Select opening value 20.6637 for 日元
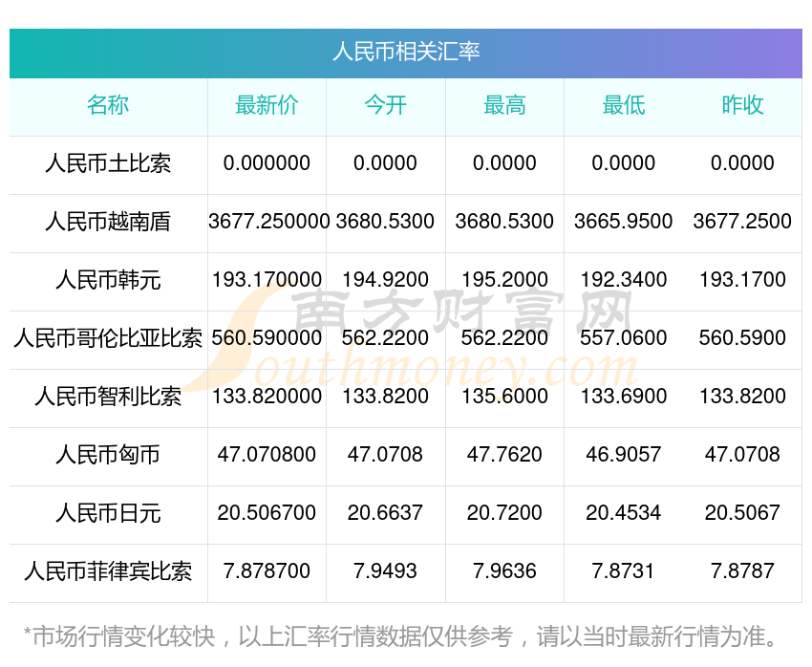The image size is (812, 667). pyautogui.click(x=385, y=513)
